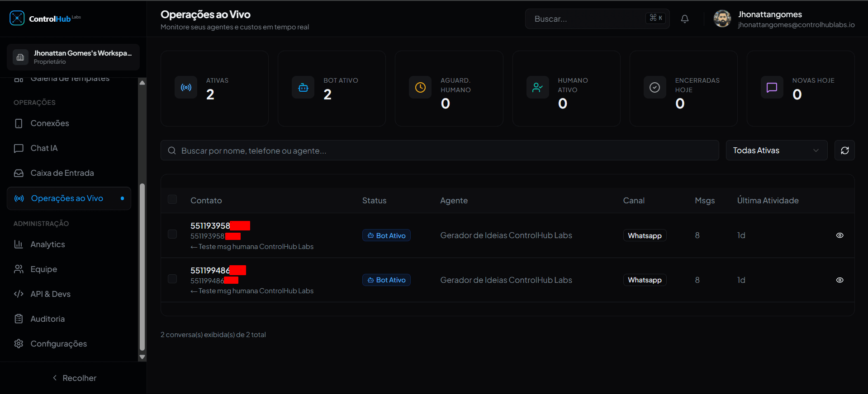
Task: Click the Configurações gear icon
Action: (x=19, y=344)
